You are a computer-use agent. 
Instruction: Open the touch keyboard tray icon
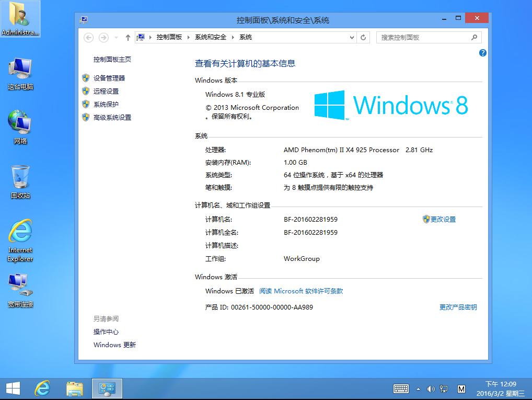(x=401, y=389)
